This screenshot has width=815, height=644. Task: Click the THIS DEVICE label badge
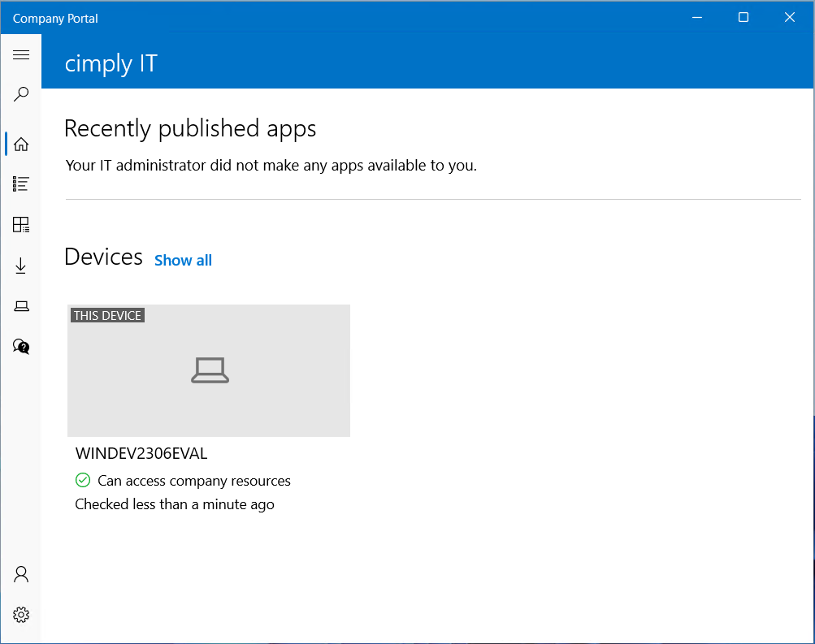[107, 315]
